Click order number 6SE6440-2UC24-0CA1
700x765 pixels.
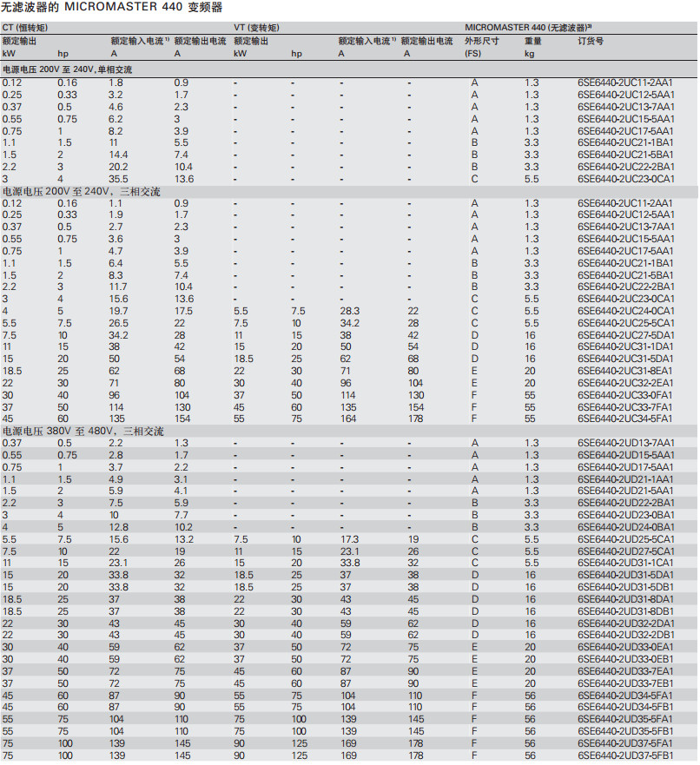tap(625, 311)
